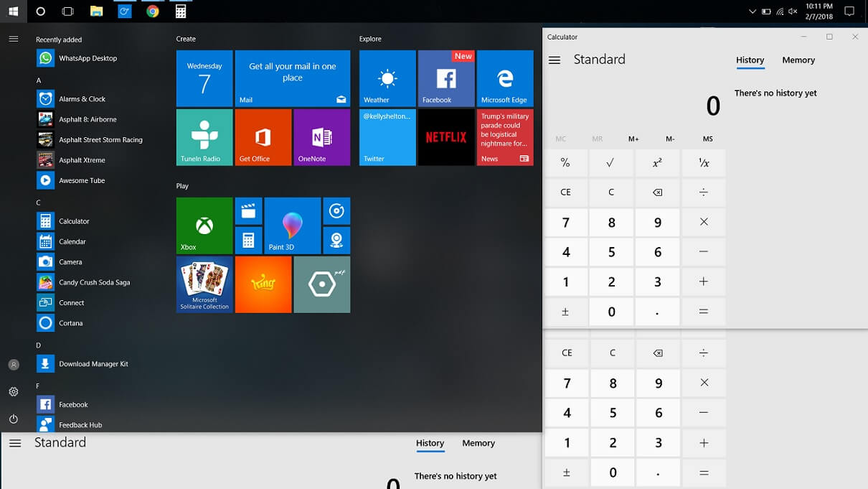
Task: Click the backspace key in front Calculator
Action: click(x=658, y=192)
